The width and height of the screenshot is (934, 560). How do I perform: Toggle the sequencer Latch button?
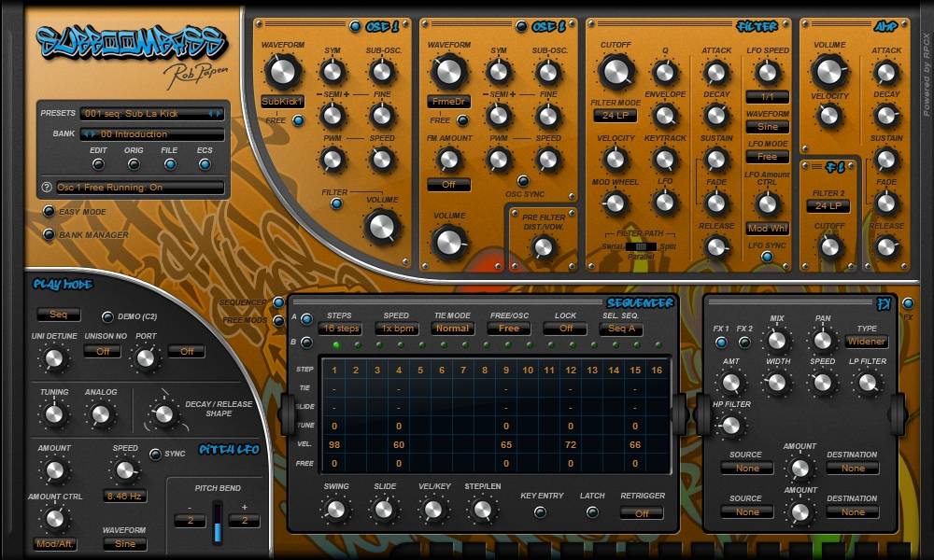(x=592, y=512)
